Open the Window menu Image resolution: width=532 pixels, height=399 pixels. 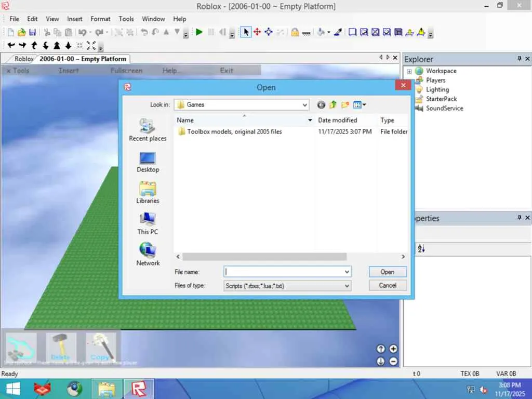coord(153,19)
